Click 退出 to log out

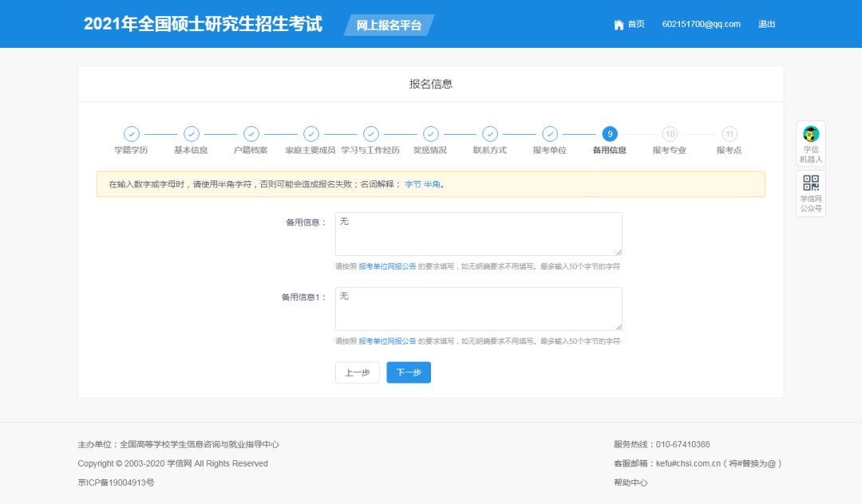(x=766, y=24)
